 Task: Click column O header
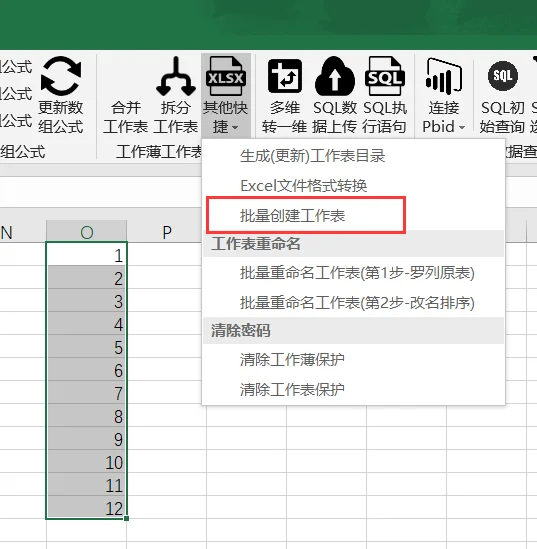pos(86,231)
